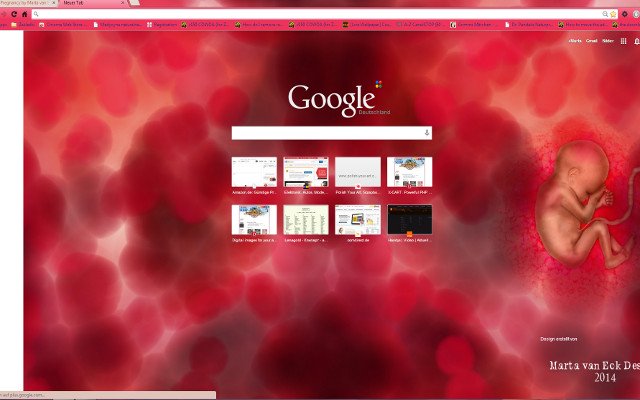Start voice search with microphone icon
The image size is (640, 400).
[427, 133]
